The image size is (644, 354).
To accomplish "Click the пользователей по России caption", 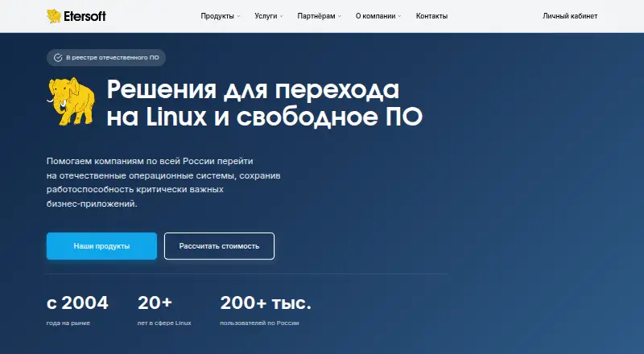I will tap(259, 323).
